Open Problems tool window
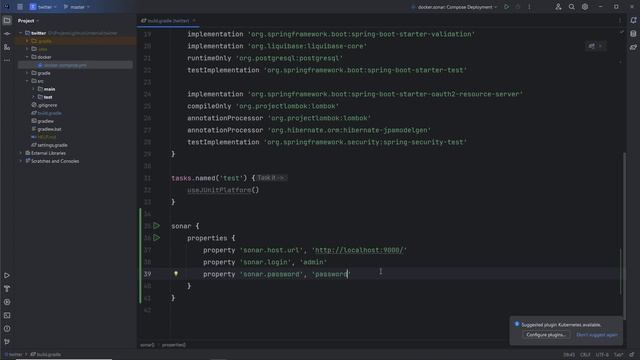Screen dimensions: 640x360 tap(7, 329)
